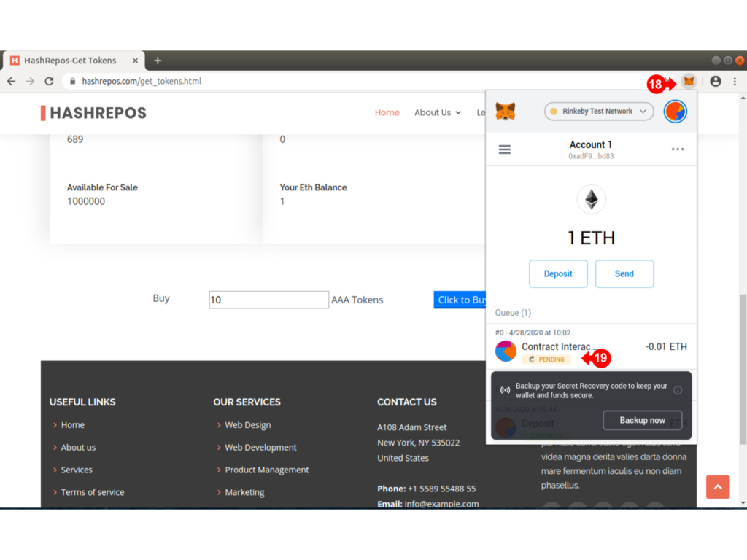
Task: Click the MetaMask fox extension icon
Action: tap(689, 82)
